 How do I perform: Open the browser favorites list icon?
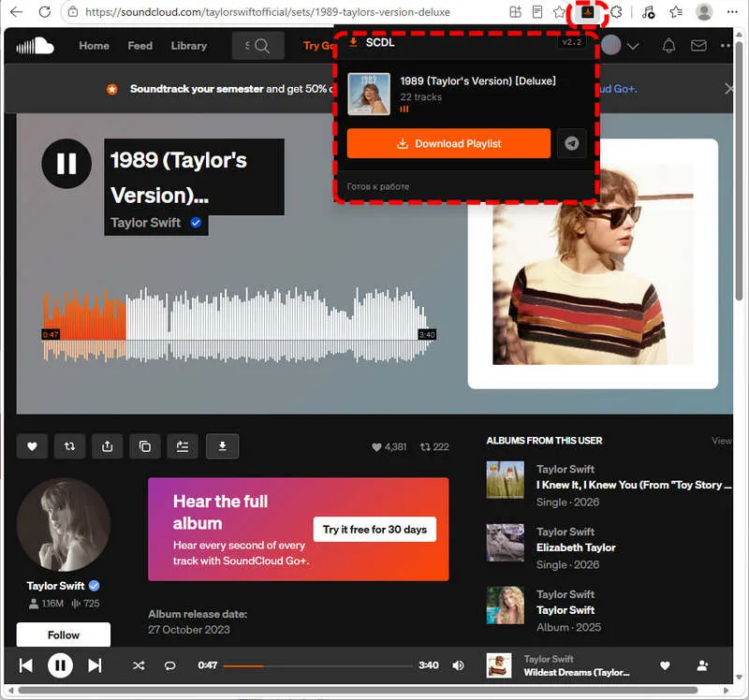pyautogui.click(x=675, y=12)
